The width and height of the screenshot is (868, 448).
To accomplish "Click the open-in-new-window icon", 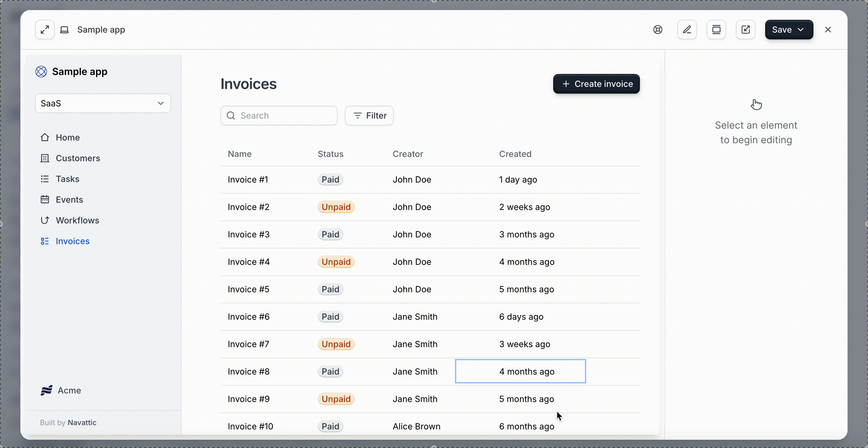I will pyautogui.click(x=745, y=30).
